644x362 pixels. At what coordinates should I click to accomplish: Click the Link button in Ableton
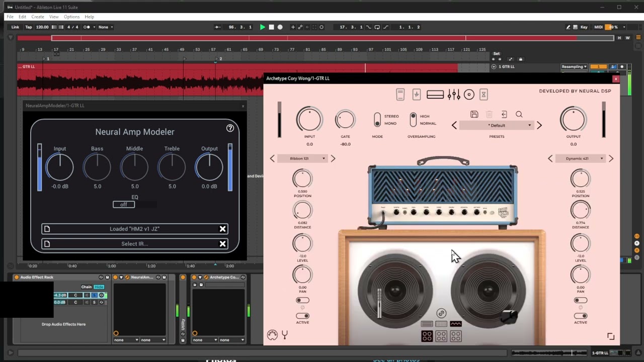click(16, 27)
